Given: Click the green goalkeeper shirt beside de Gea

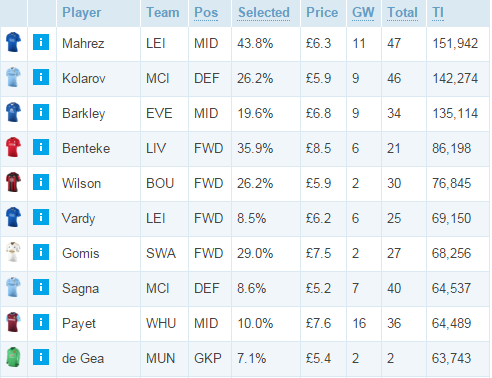Looking at the screenshot, I should 13,357.
